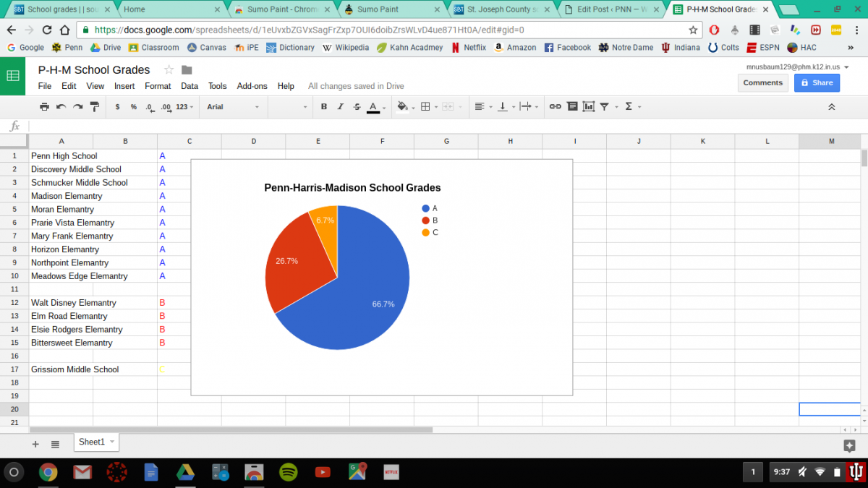Open the Chrome OS launcher circle

[13, 473]
